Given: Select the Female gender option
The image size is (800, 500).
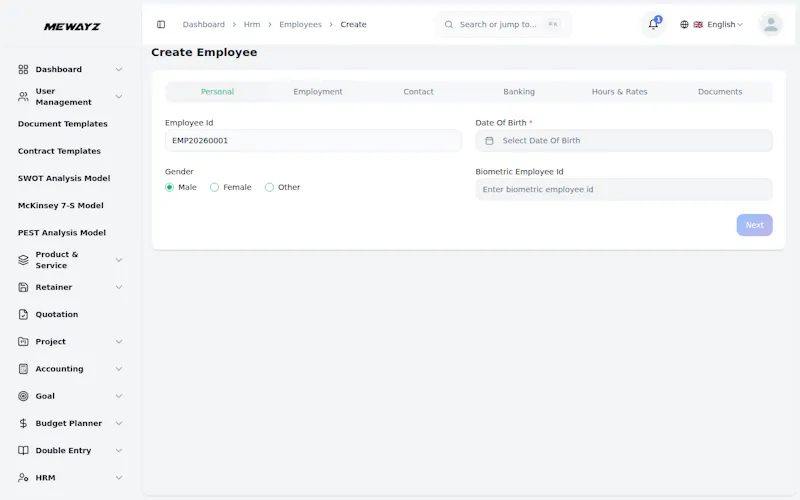Looking at the screenshot, I should [214, 187].
